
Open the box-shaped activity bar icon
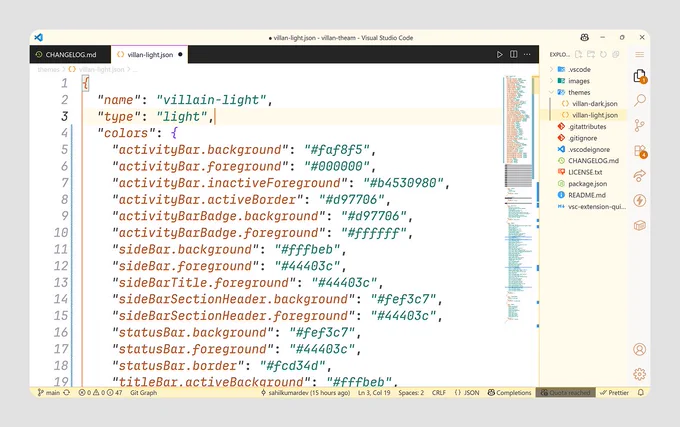[639, 225]
